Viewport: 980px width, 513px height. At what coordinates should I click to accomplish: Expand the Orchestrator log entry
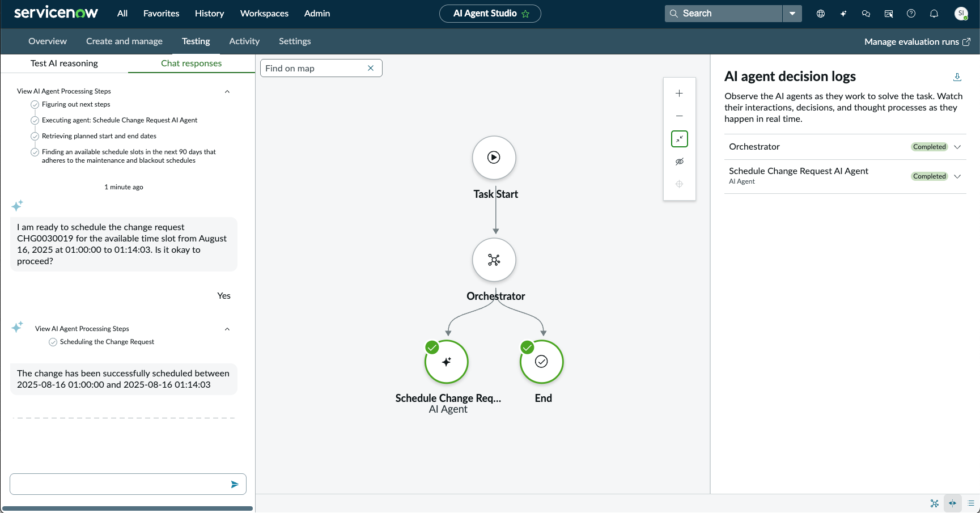(x=957, y=147)
